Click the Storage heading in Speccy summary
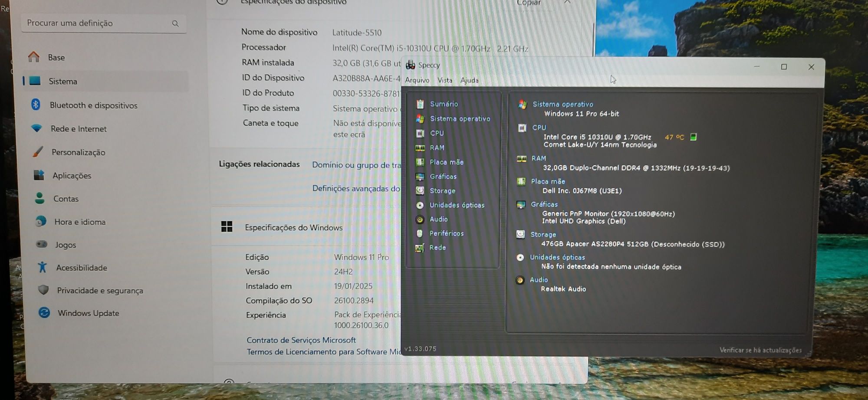868x400 pixels. pyautogui.click(x=543, y=235)
